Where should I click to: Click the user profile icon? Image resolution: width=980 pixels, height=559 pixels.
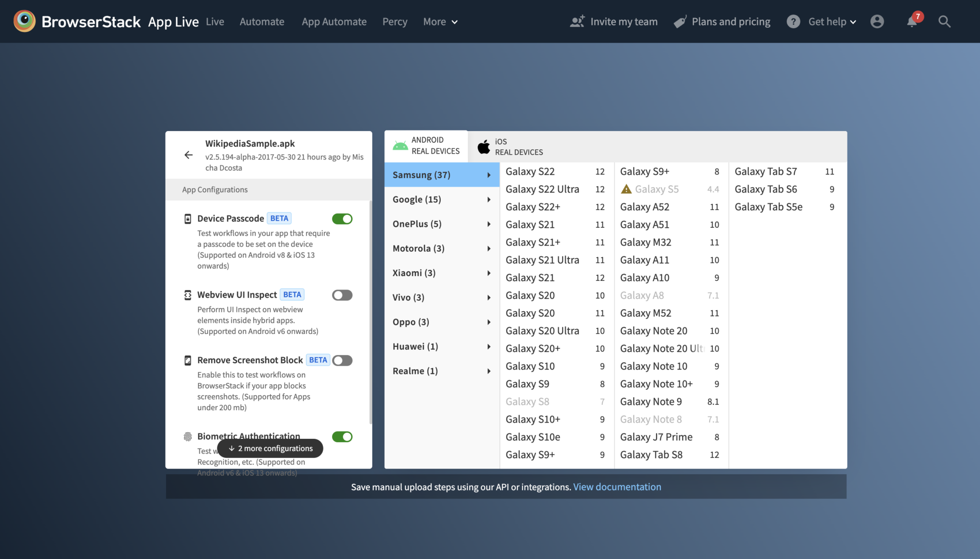click(877, 22)
